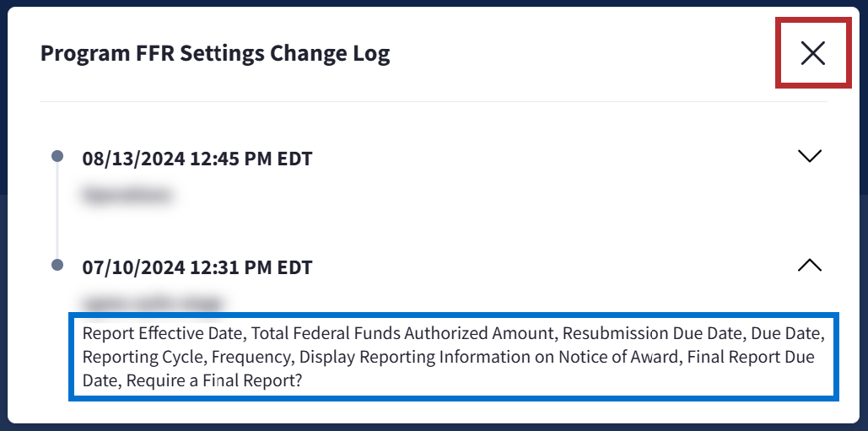The width and height of the screenshot is (868, 431).
Task: Close the Program FFR Settings Change Log
Action: [812, 53]
